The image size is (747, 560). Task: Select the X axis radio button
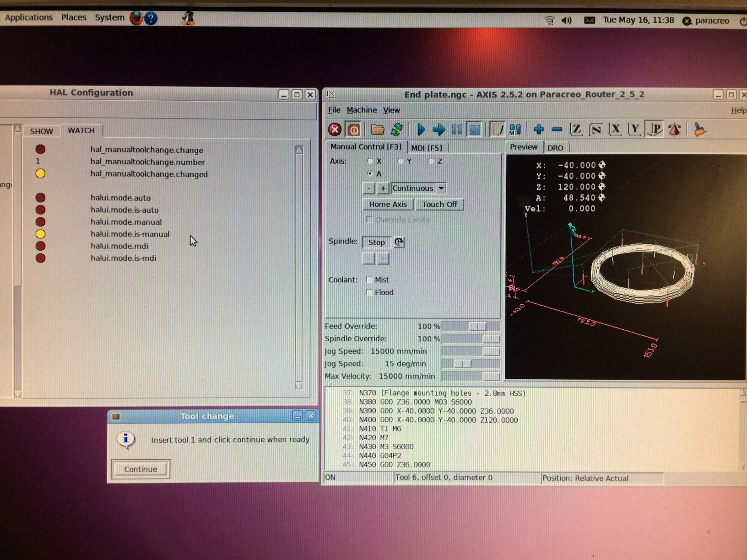(370, 161)
